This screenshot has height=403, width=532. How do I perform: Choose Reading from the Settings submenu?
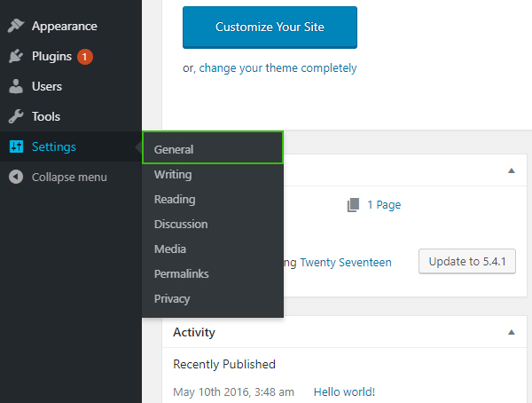point(175,200)
